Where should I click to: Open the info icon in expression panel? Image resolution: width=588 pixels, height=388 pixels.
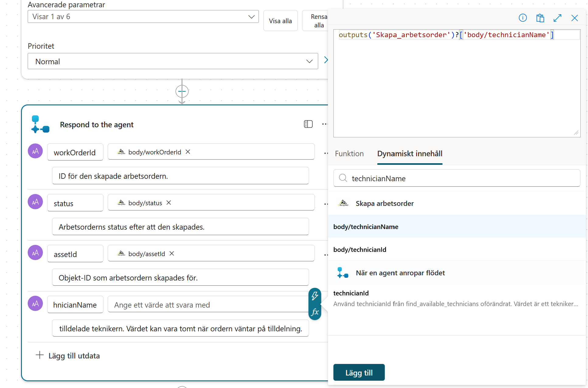pyautogui.click(x=523, y=18)
